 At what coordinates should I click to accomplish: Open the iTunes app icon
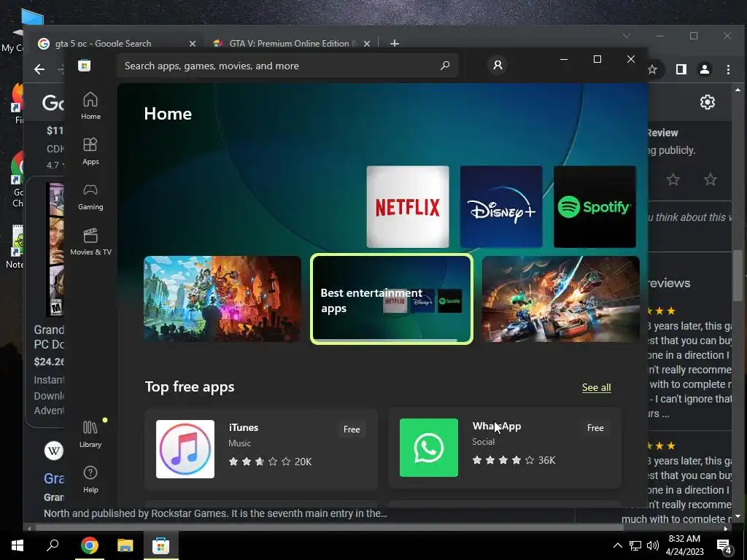[185, 448]
